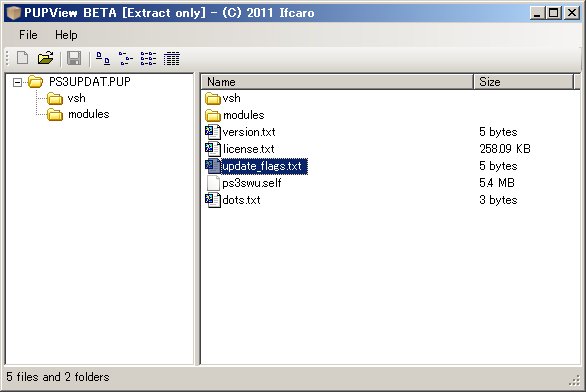Select ps3swu.self in the file list
Image resolution: width=586 pixels, height=392 pixels.
252,183
